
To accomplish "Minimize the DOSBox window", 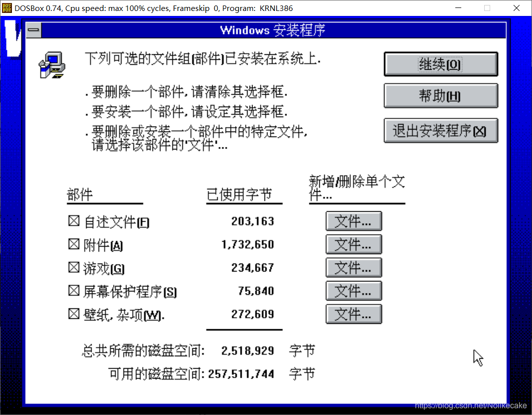I will pos(458,8).
